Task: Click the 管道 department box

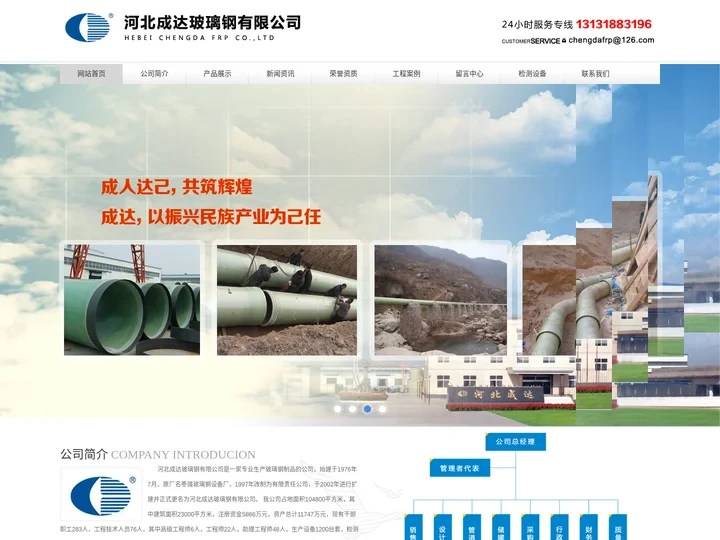Action: [472, 528]
